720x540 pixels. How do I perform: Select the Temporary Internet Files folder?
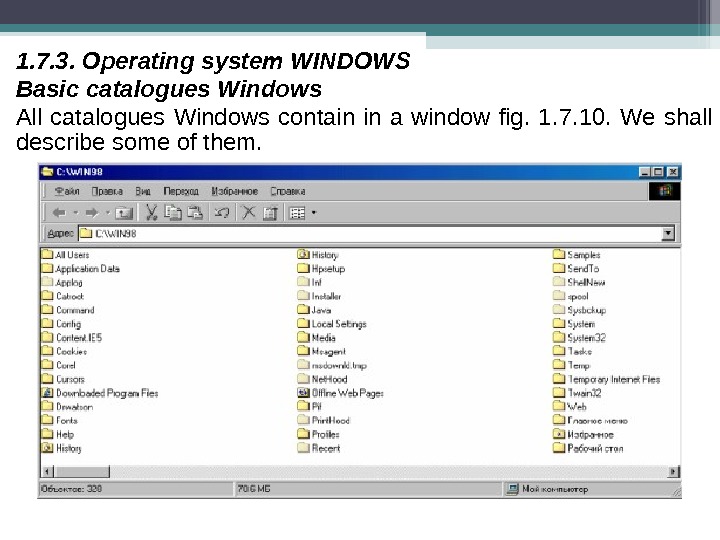[x=607, y=379]
